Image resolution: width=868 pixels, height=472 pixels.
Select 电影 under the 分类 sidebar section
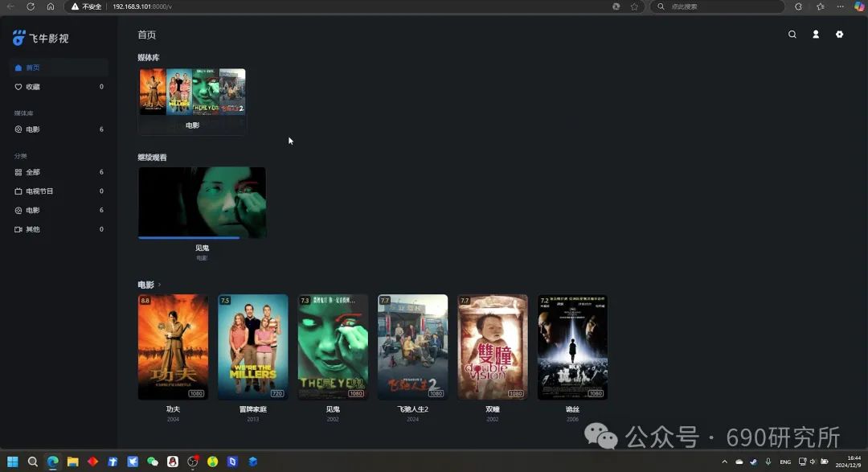click(x=59, y=211)
